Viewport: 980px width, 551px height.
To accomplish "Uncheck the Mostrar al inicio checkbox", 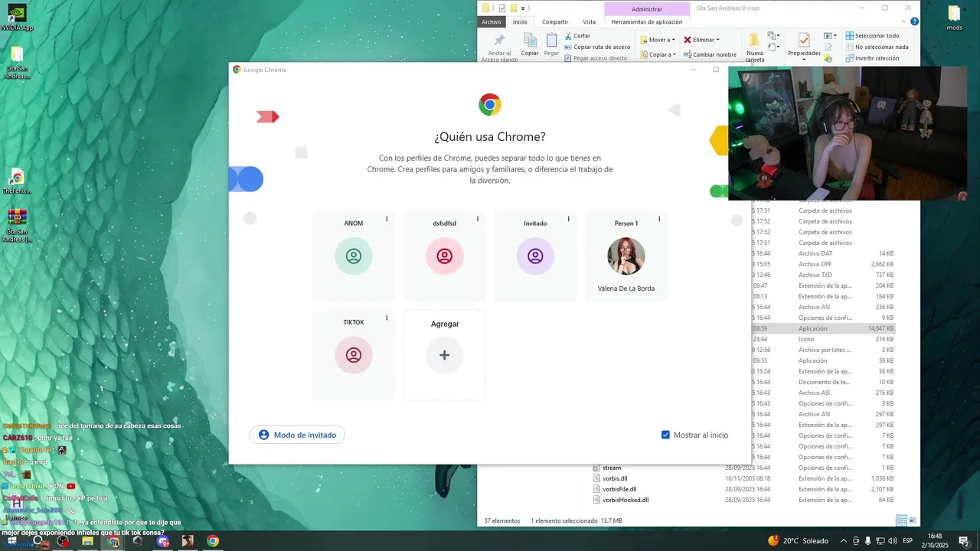I will tap(665, 435).
